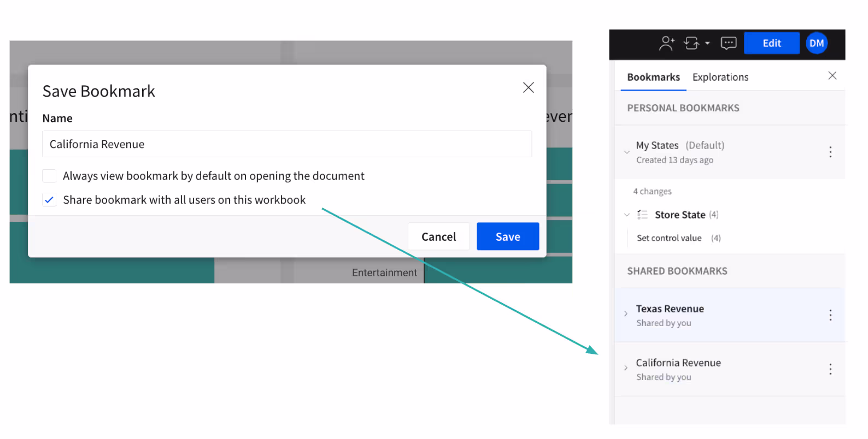Open the refresh dropdown arrow
Viewport: 868px width, 439px height.
(x=707, y=43)
